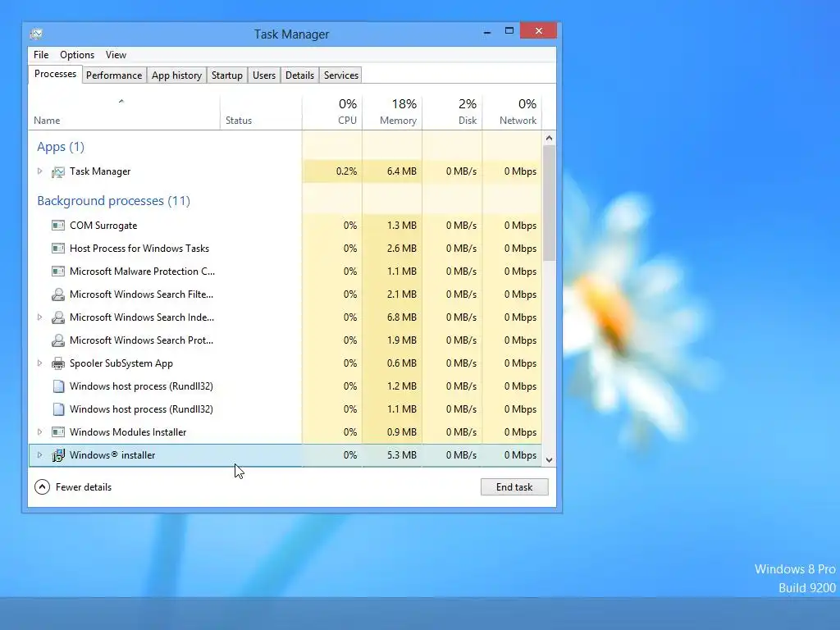Click the Windows Modules Installer icon
Image resolution: width=840 pixels, height=630 pixels.
(x=58, y=432)
